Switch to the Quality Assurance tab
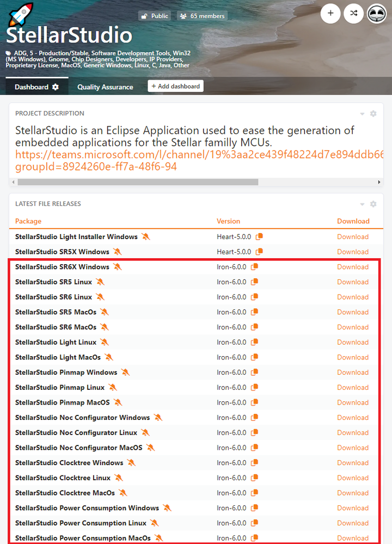Viewport: 392px width, 544px height. [105, 87]
